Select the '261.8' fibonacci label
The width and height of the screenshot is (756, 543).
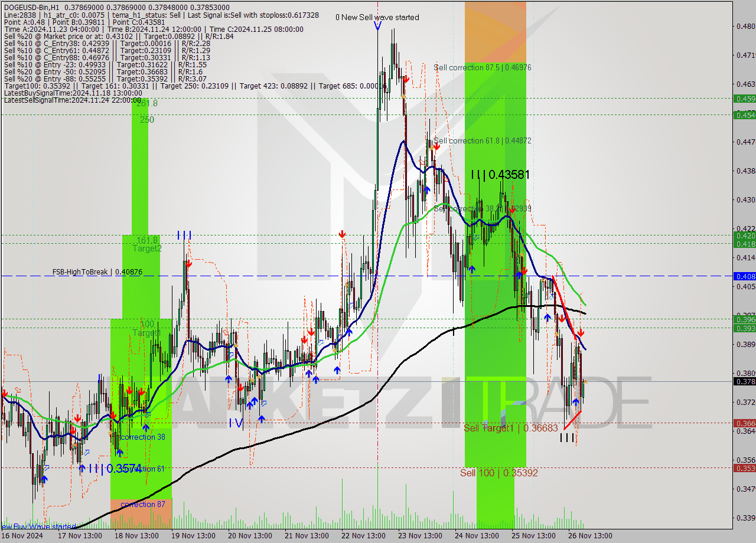(x=147, y=103)
